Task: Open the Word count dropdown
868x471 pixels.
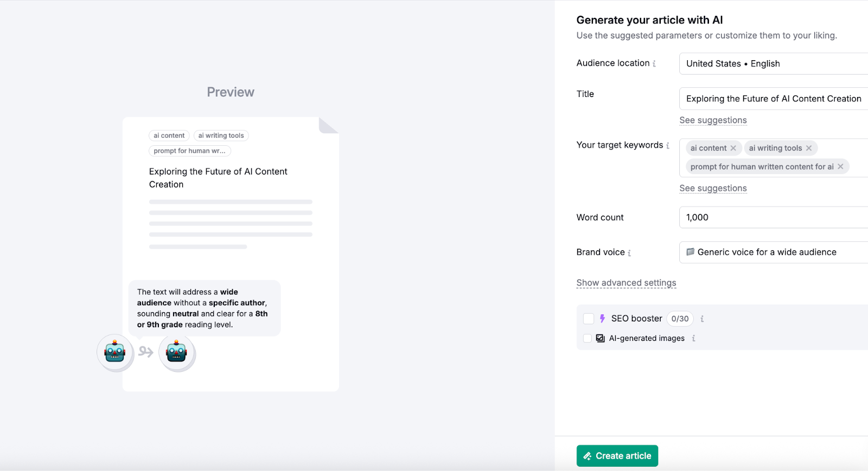Action: pos(773,217)
